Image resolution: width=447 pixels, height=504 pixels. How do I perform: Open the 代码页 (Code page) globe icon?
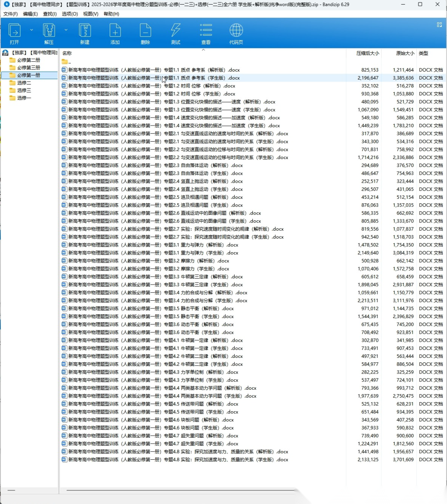(236, 33)
